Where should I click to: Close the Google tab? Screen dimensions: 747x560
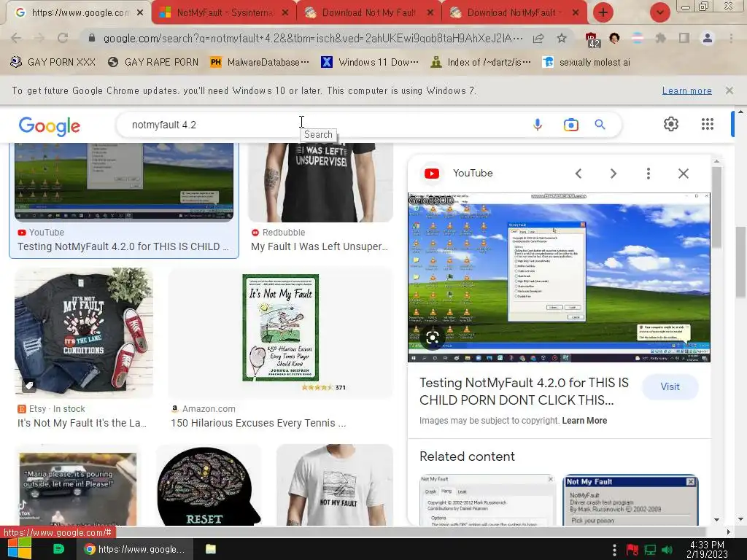coord(139,13)
